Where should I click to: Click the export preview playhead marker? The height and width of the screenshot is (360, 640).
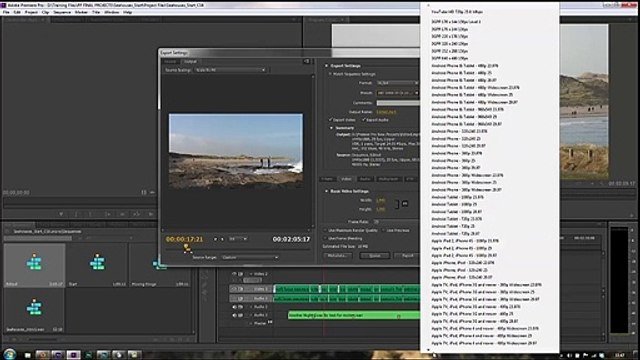[x=187, y=247]
